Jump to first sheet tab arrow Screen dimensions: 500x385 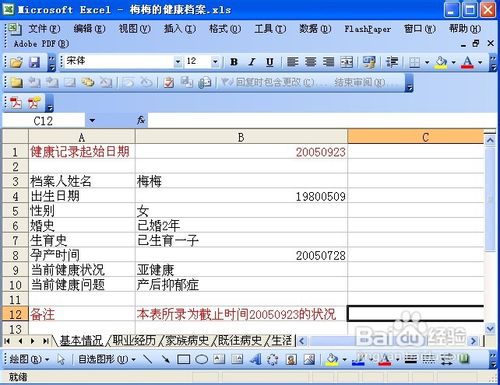tap(7, 341)
